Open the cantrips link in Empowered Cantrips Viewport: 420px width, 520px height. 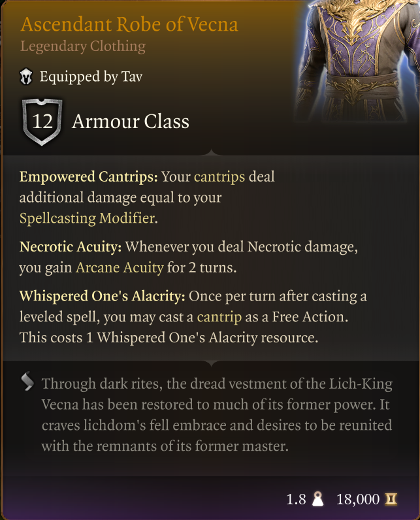219,177
